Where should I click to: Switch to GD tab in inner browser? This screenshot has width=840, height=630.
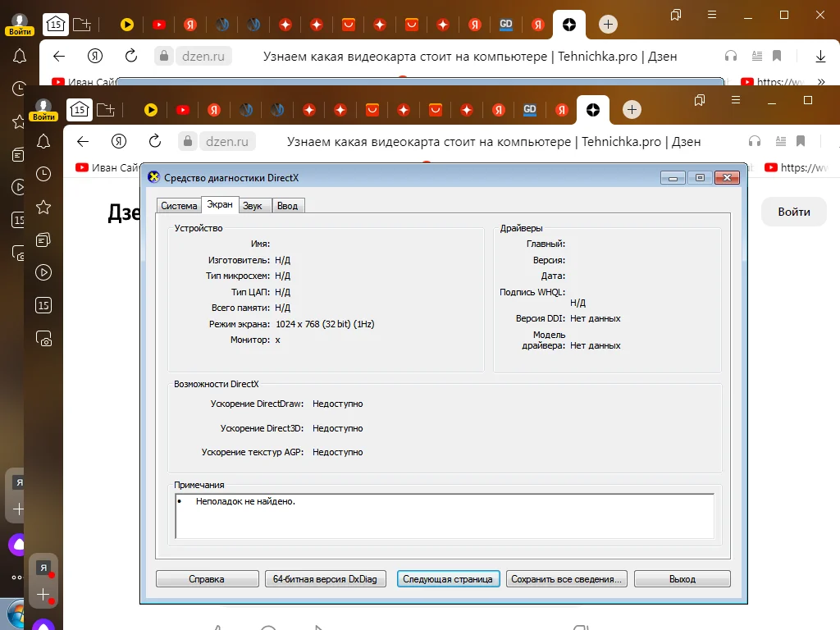(x=529, y=110)
